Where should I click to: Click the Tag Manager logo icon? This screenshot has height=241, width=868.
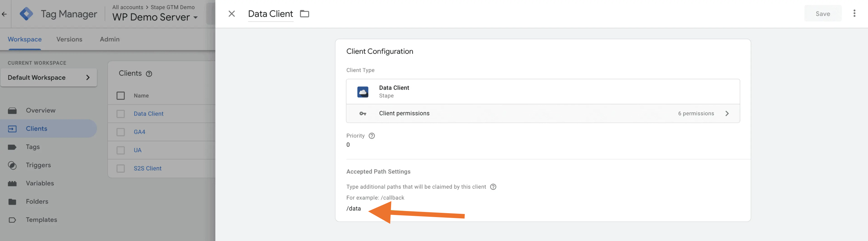(x=26, y=14)
